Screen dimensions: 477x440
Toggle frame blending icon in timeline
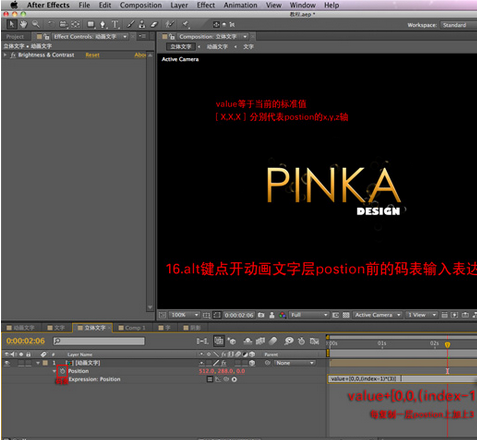(x=260, y=341)
